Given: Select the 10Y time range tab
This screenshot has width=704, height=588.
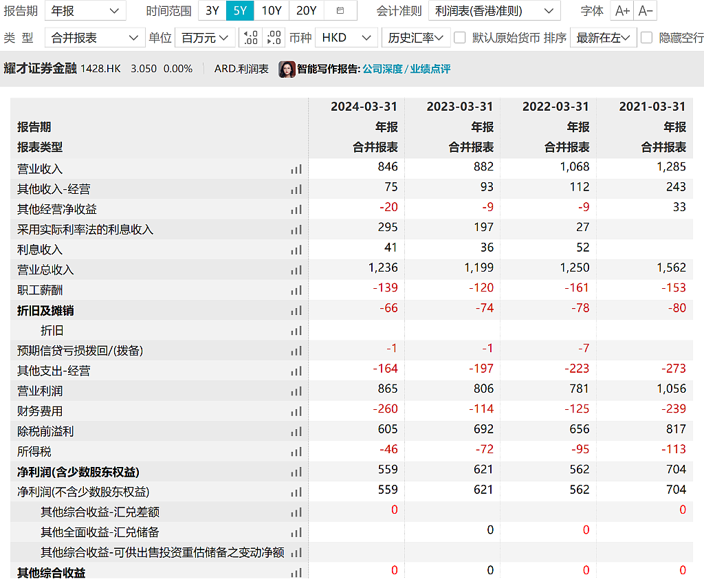Looking at the screenshot, I should click(x=271, y=10).
